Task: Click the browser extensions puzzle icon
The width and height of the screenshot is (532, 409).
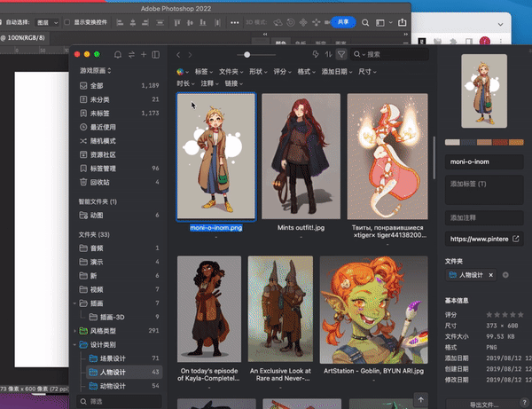Action: coord(453,41)
